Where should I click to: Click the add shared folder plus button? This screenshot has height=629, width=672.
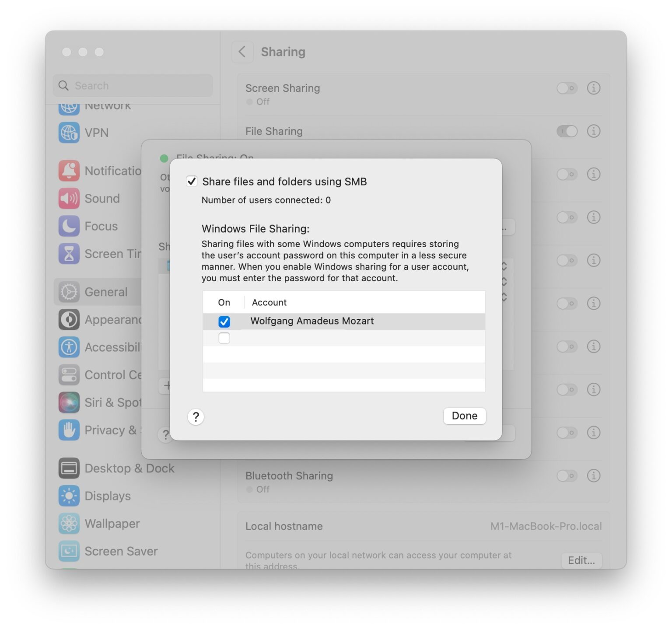[165, 386]
